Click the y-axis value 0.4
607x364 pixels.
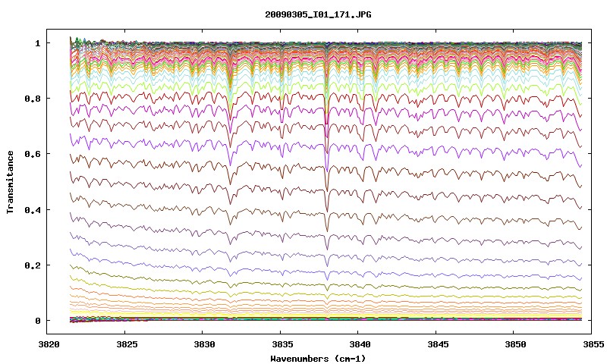coord(33,209)
